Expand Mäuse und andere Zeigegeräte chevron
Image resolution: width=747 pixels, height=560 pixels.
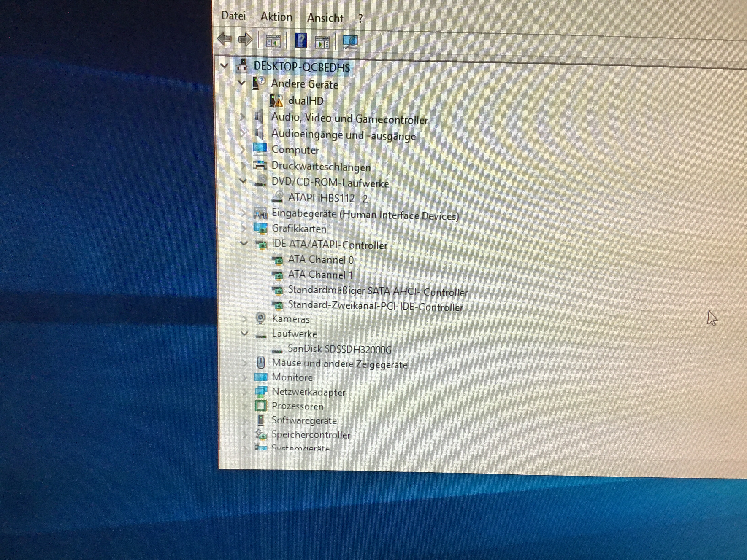(x=245, y=363)
